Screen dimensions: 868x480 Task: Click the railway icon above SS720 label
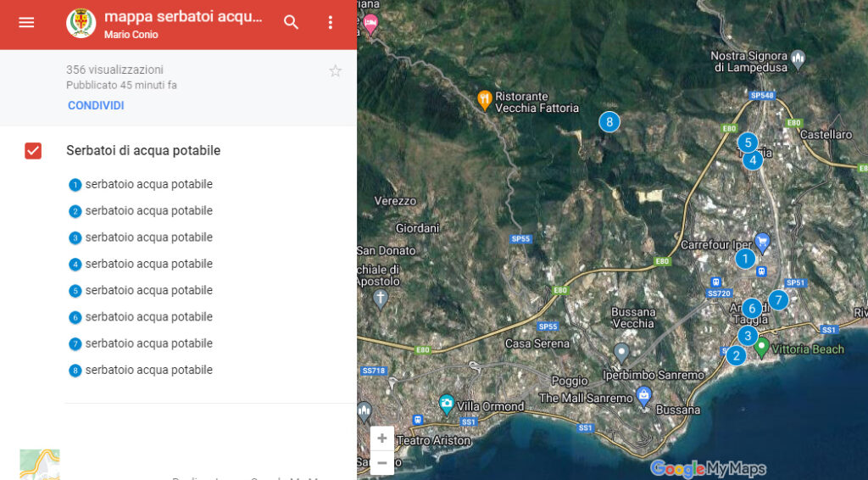[x=715, y=282]
